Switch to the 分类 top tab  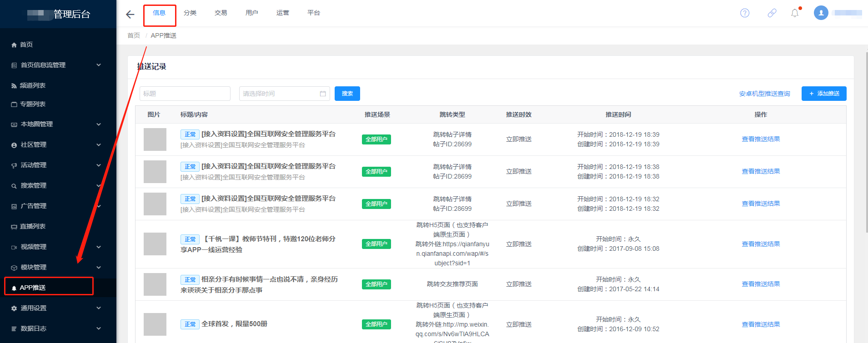pyautogui.click(x=190, y=13)
